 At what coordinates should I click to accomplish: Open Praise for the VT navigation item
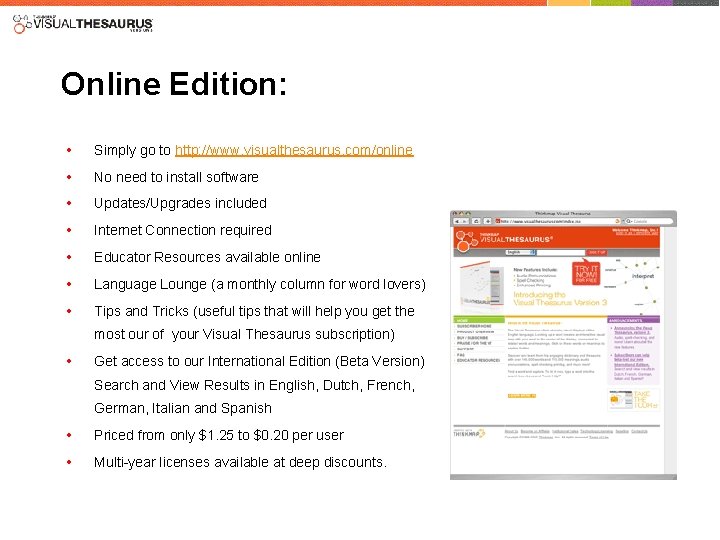click(x=474, y=343)
